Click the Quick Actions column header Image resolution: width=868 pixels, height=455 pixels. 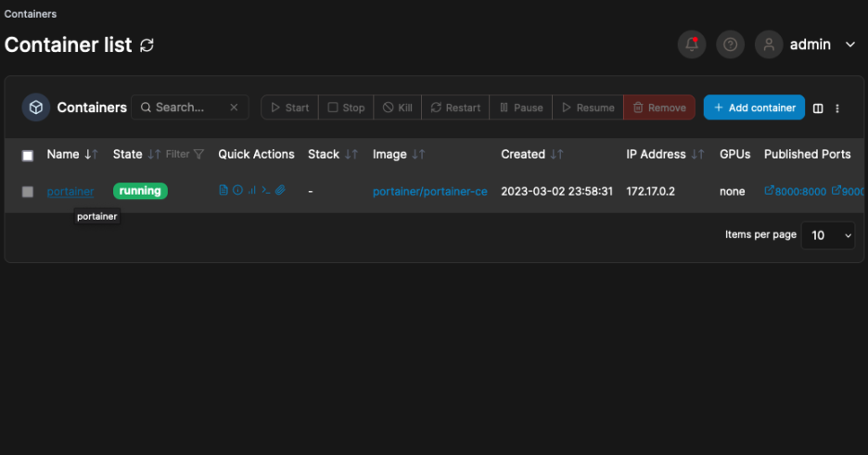(256, 154)
